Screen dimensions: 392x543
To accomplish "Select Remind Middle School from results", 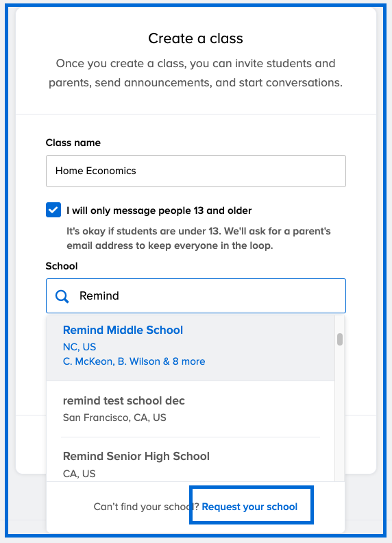I will 191,348.
